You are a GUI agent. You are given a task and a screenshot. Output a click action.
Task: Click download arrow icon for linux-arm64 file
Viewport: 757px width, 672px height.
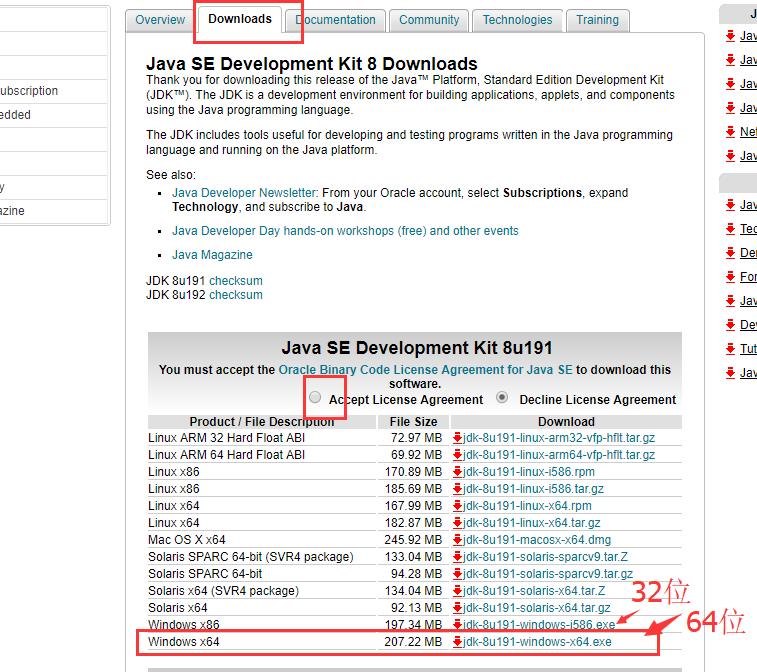click(x=457, y=455)
